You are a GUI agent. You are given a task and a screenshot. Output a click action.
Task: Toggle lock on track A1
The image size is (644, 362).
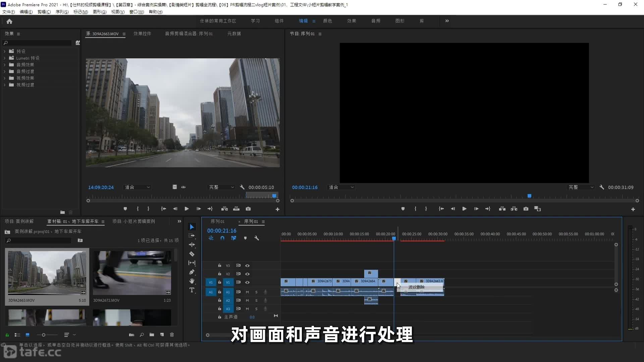tap(220, 292)
